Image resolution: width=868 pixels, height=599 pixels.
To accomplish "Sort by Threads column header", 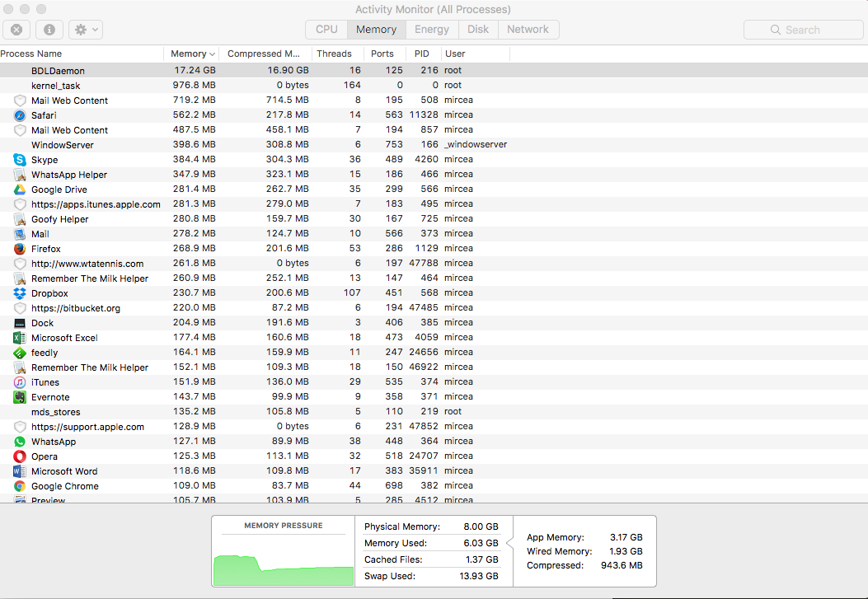I will click(337, 54).
